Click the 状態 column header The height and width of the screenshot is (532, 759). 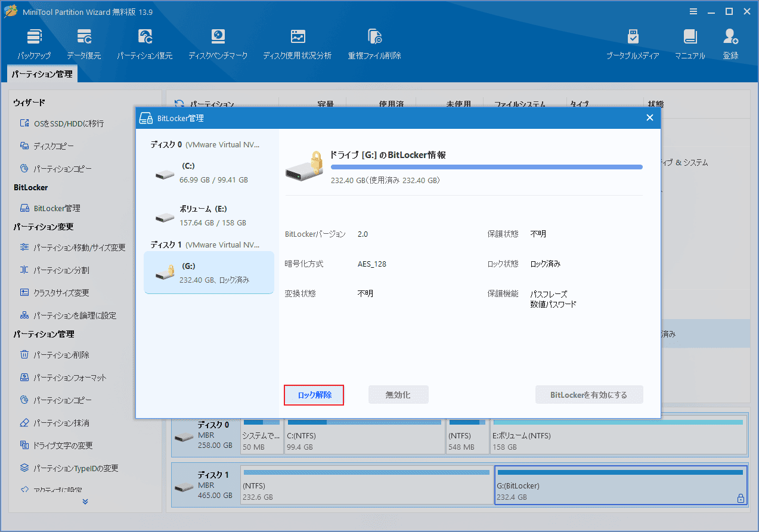pyautogui.click(x=656, y=104)
